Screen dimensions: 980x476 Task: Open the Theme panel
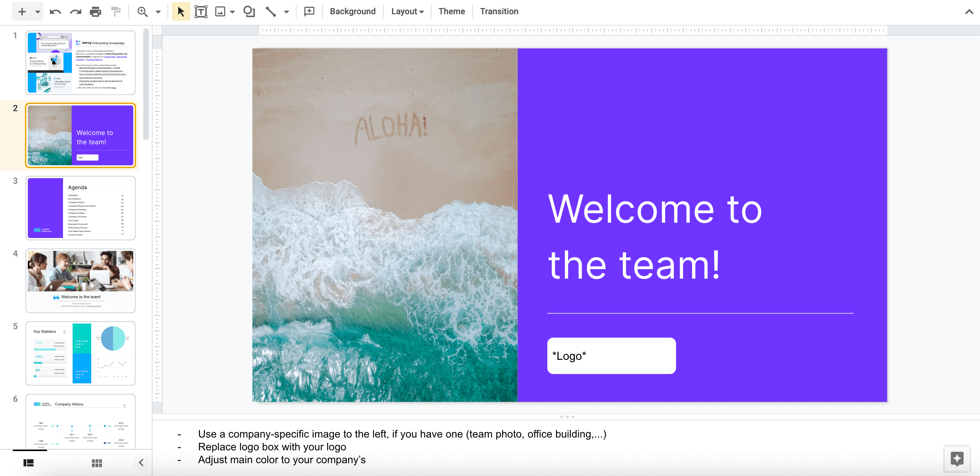pyautogui.click(x=452, y=11)
